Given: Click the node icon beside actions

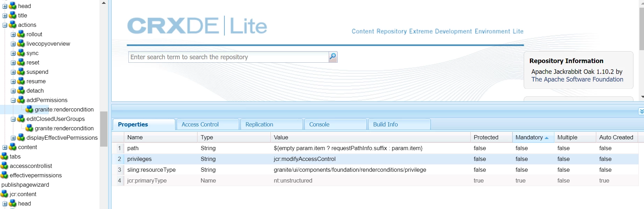Looking at the screenshot, I should pos(13,25).
